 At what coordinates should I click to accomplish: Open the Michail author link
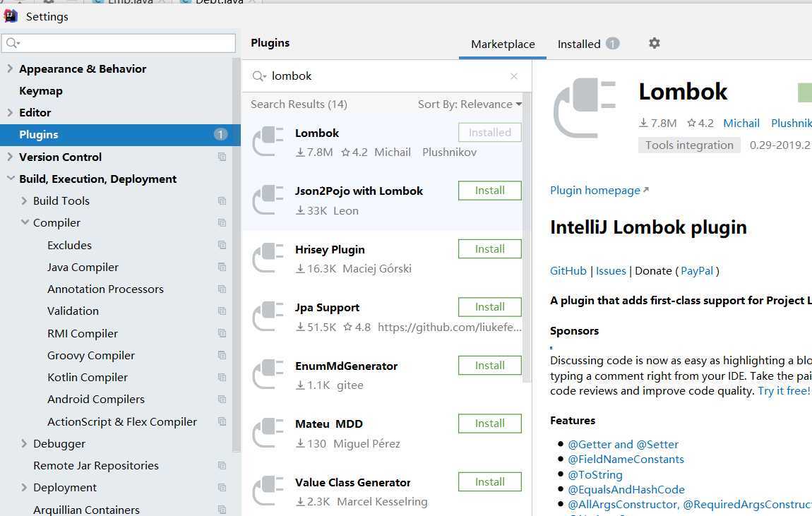[741, 124]
